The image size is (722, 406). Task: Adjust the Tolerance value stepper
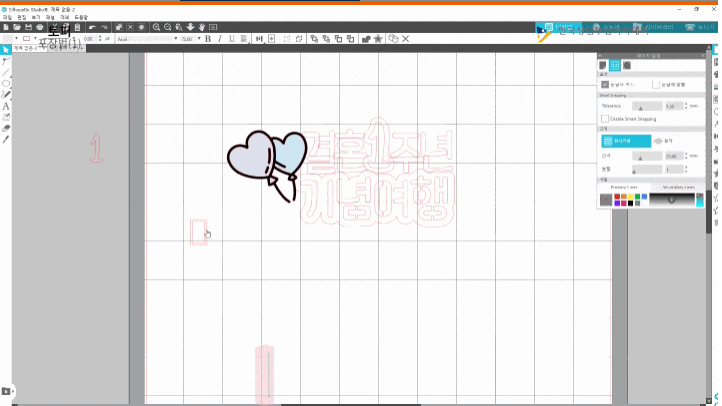click(x=686, y=106)
